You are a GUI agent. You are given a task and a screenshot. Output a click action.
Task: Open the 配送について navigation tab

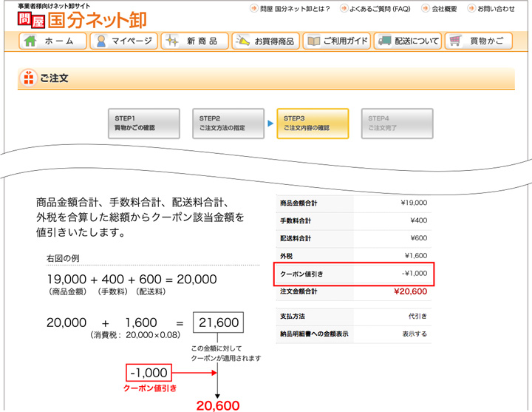406,41
